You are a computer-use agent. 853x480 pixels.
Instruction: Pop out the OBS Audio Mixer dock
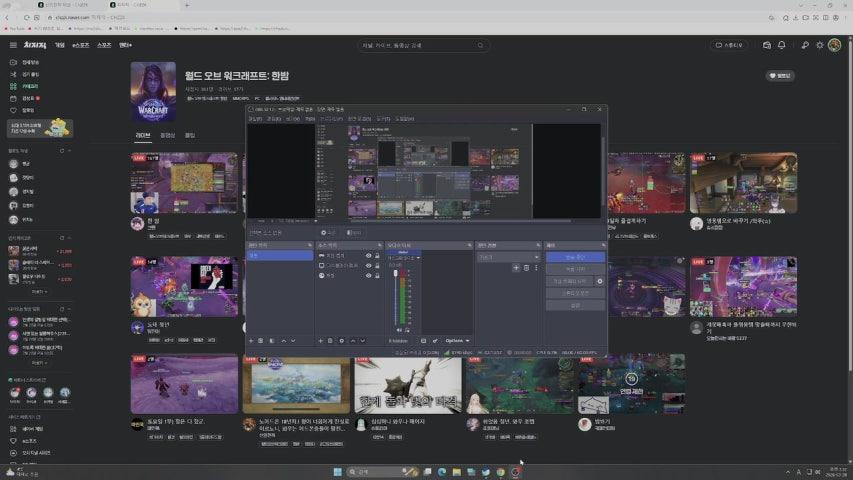point(469,245)
